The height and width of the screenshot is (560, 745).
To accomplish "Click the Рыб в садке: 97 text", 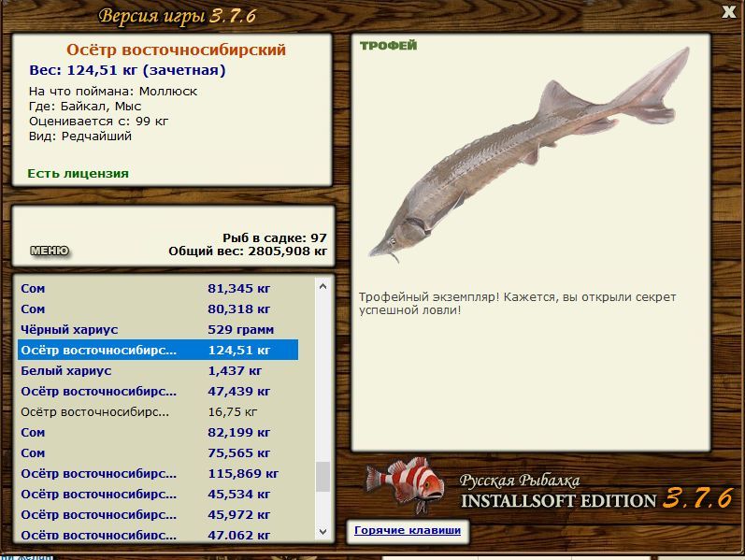I will [x=275, y=237].
